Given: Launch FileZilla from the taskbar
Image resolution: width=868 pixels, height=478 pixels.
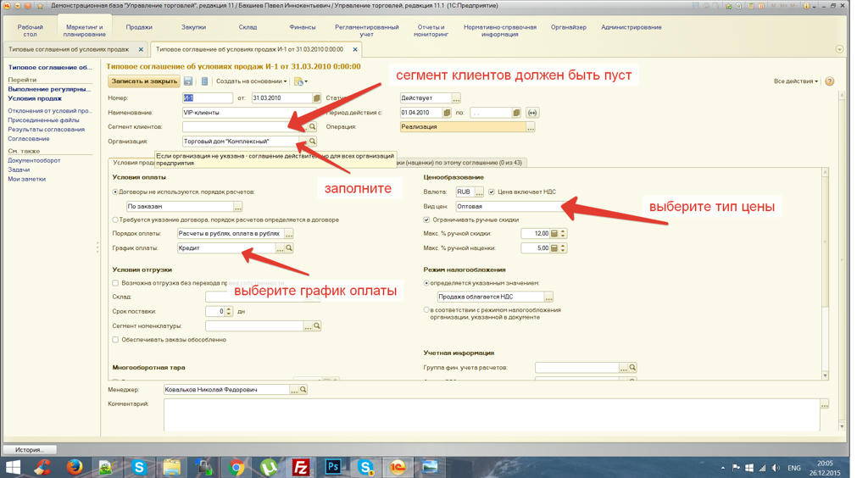Looking at the screenshot, I should [x=301, y=467].
